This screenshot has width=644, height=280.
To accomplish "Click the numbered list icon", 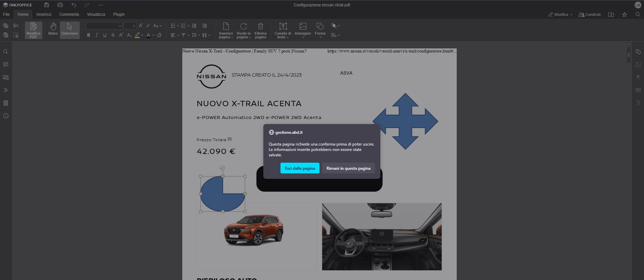I will [x=183, y=26].
